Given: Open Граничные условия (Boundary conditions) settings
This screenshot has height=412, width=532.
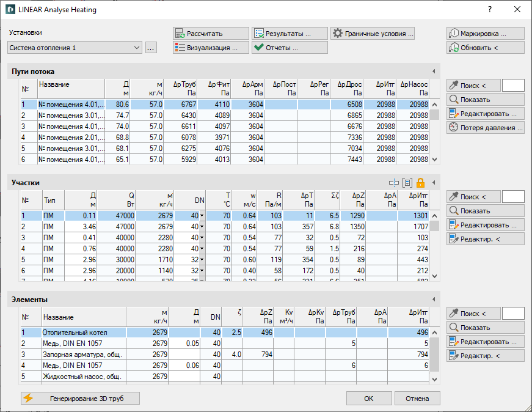Looking at the screenshot, I should click(x=373, y=34).
